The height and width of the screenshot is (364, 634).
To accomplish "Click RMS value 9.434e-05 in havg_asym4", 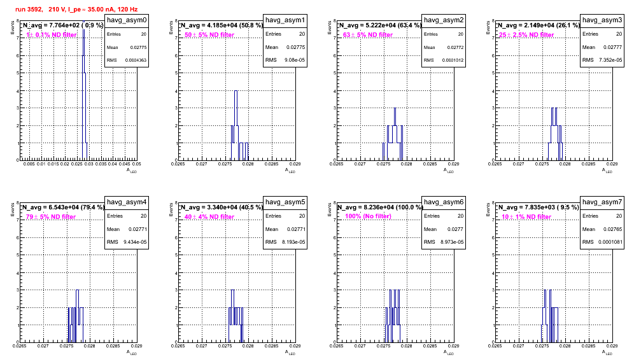I will point(135,242).
